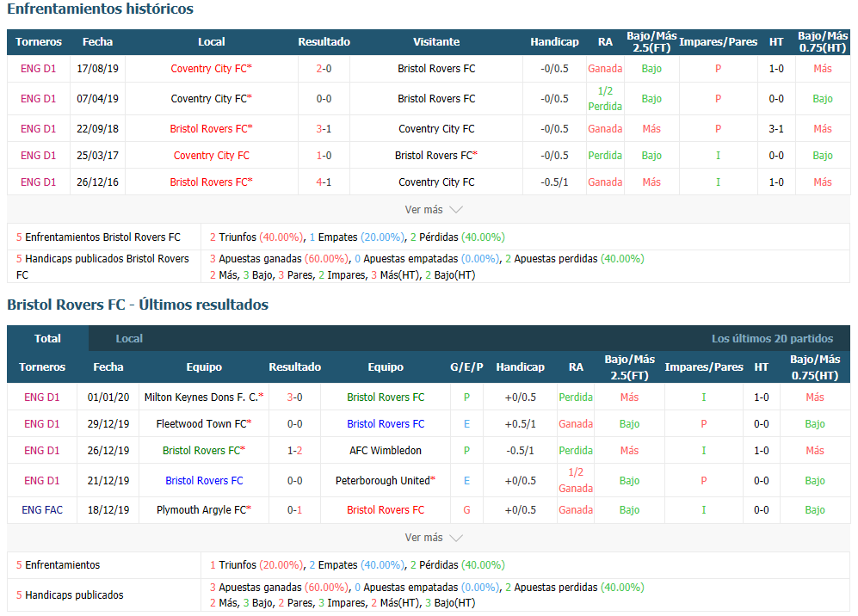
Task: Click HT score 3-1 in 22/09/18 row
Action: tap(776, 128)
